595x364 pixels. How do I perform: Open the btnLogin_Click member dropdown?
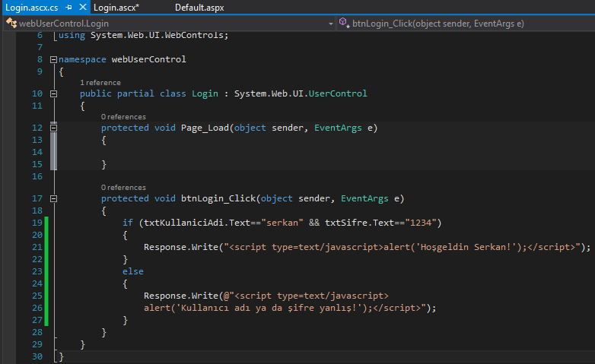click(466, 24)
